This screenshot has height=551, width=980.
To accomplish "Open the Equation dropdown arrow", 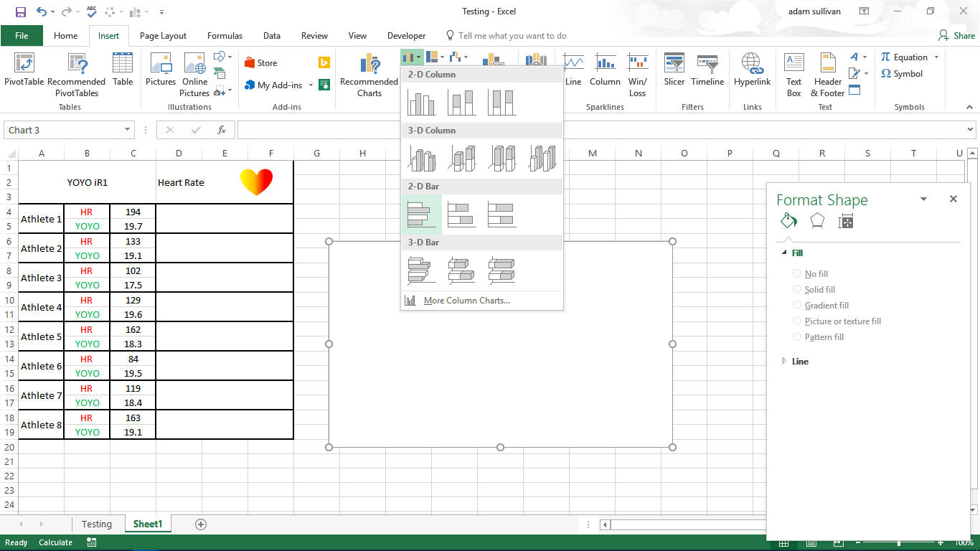I will tap(936, 57).
